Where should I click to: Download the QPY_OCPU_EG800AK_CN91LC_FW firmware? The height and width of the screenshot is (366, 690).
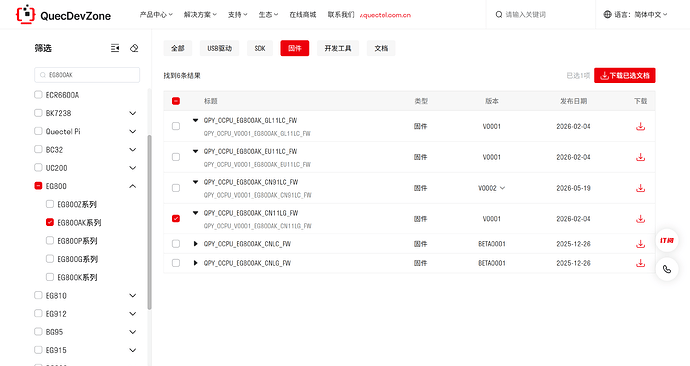(640, 188)
